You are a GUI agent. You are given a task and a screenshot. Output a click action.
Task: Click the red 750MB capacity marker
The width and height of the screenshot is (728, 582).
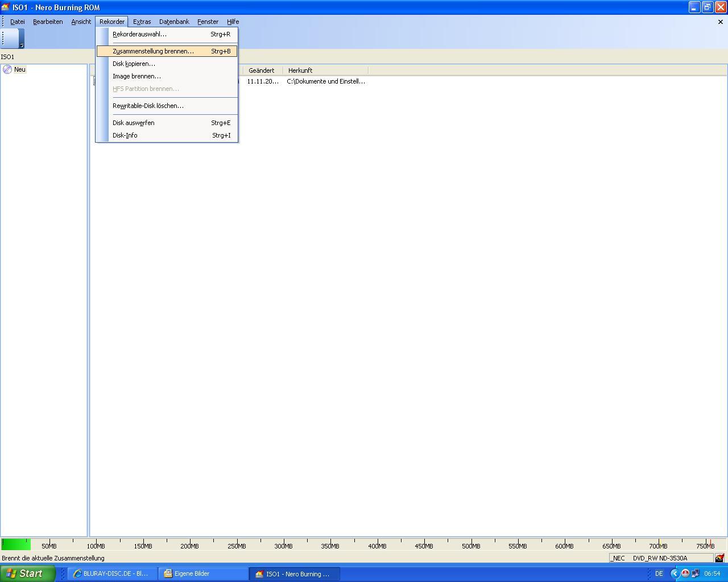tap(710, 544)
